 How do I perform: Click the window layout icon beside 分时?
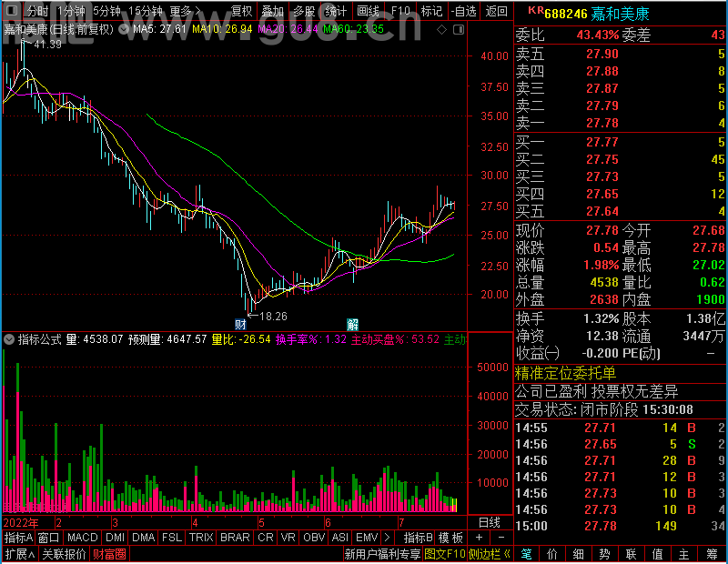click(x=13, y=11)
